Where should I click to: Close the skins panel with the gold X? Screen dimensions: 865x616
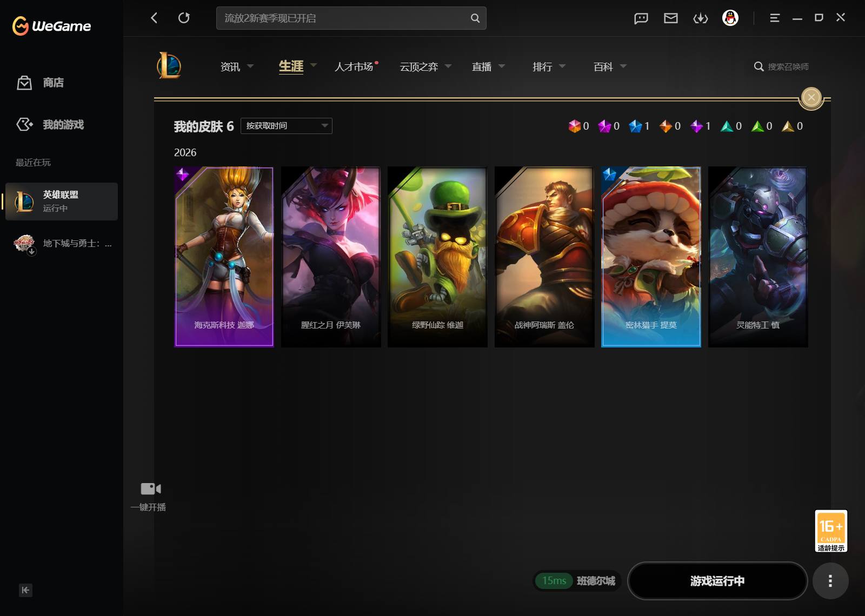tap(811, 98)
